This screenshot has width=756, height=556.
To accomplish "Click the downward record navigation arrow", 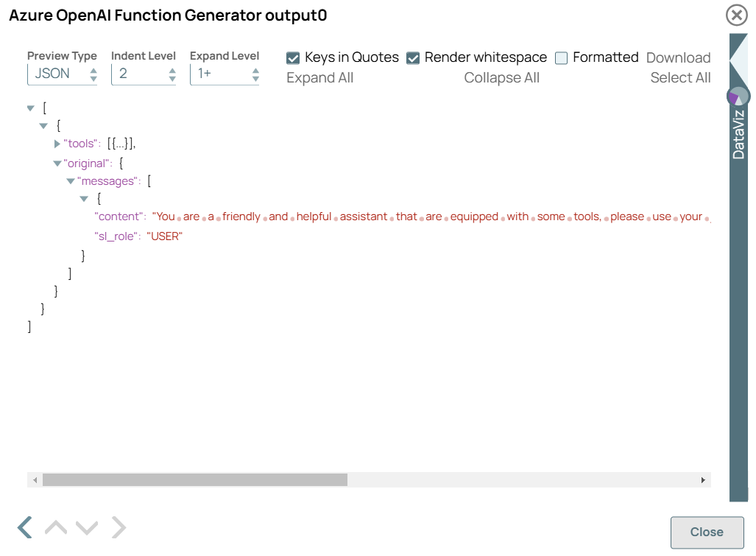I will (x=87, y=527).
